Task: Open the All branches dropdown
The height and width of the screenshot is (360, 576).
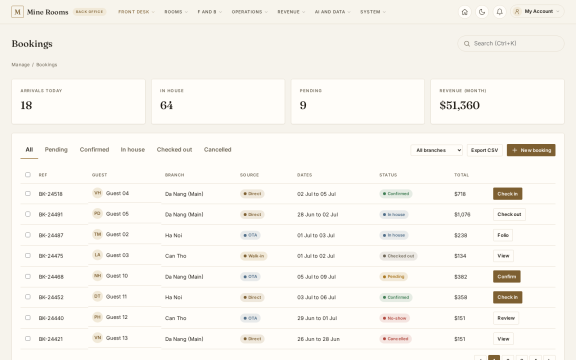Action: [x=436, y=150]
